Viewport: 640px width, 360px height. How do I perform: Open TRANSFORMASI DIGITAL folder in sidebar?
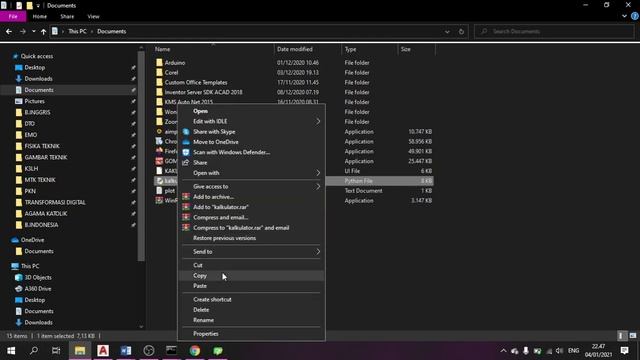pos(55,202)
